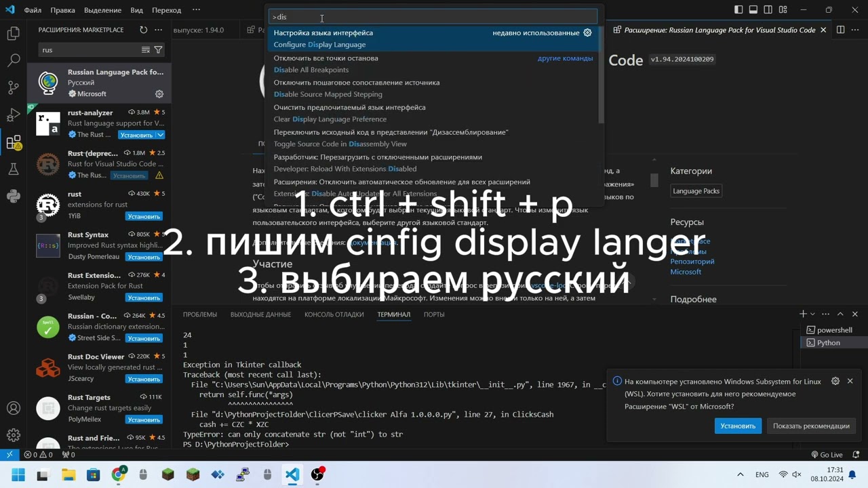
Task: Open the Accounts icon in activity bar
Action: click(x=14, y=408)
